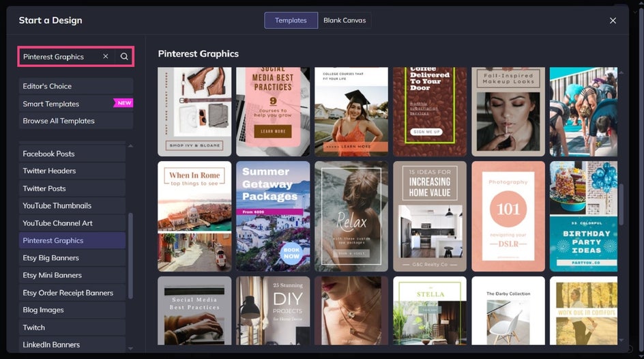
Task: Choose YouTube Thumbnails category
Action: point(72,206)
